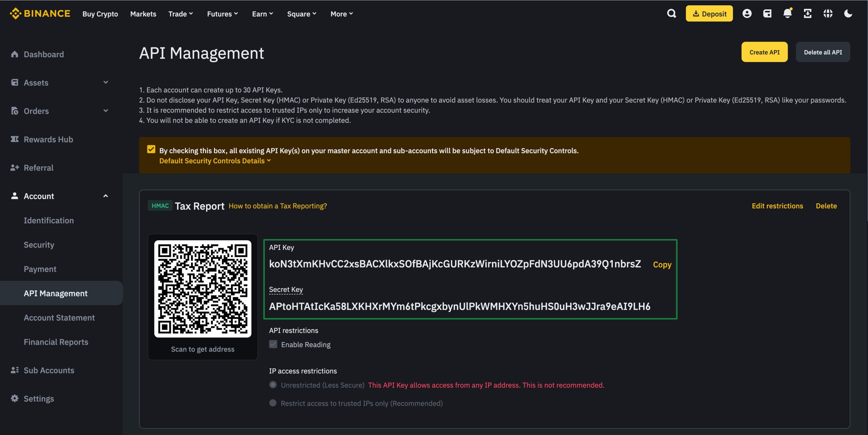Viewport: 868px width, 435px height.
Task: Open the Futures dropdown menu
Action: point(222,14)
